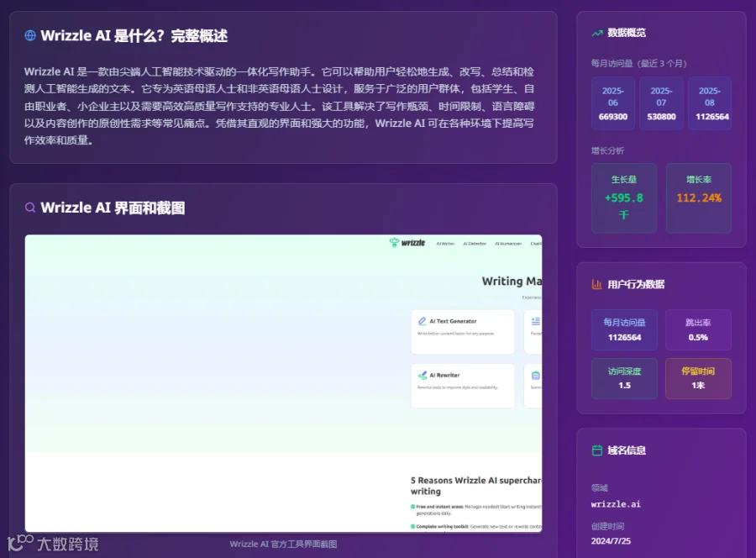Select the 2025-07 monthly visits card
The image size is (756, 558).
click(x=661, y=103)
